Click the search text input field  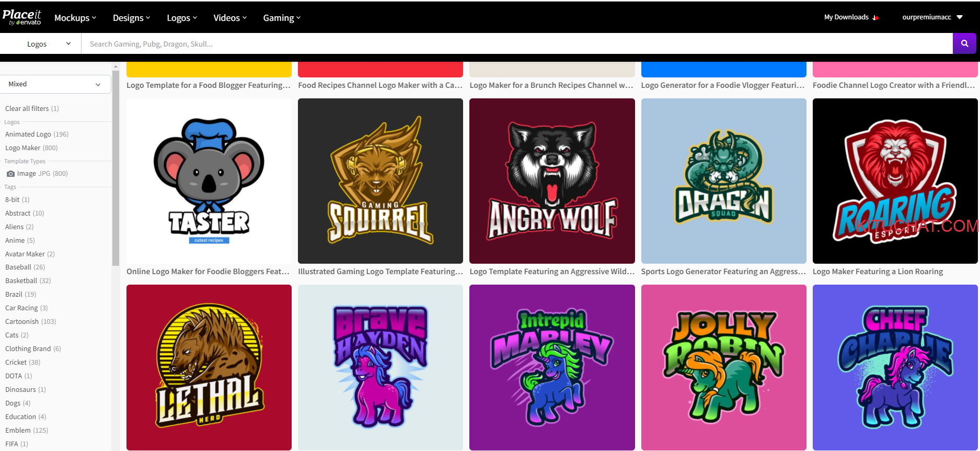(x=516, y=44)
